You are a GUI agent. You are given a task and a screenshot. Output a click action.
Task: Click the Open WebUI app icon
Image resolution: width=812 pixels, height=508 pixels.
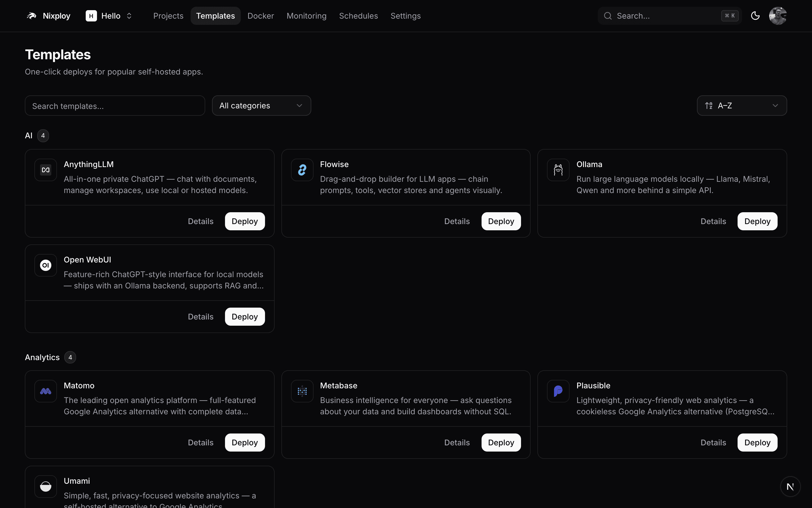[46, 265]
